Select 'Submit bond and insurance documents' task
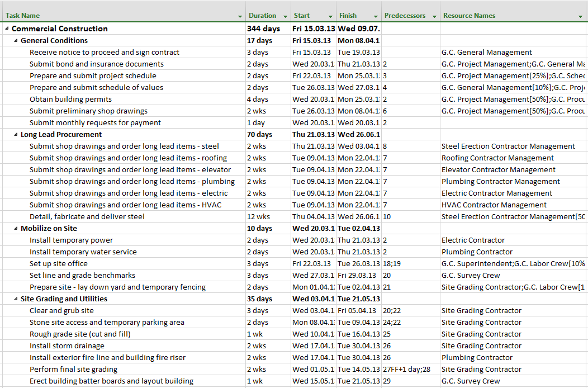This screenshot has width=588, height=388. coord(97,64)
